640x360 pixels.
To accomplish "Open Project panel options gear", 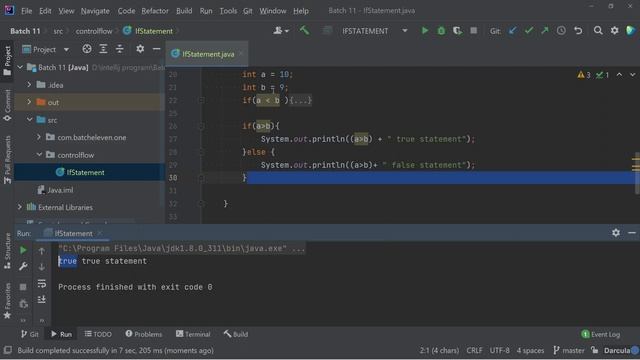I will click(x=140, y=49).
